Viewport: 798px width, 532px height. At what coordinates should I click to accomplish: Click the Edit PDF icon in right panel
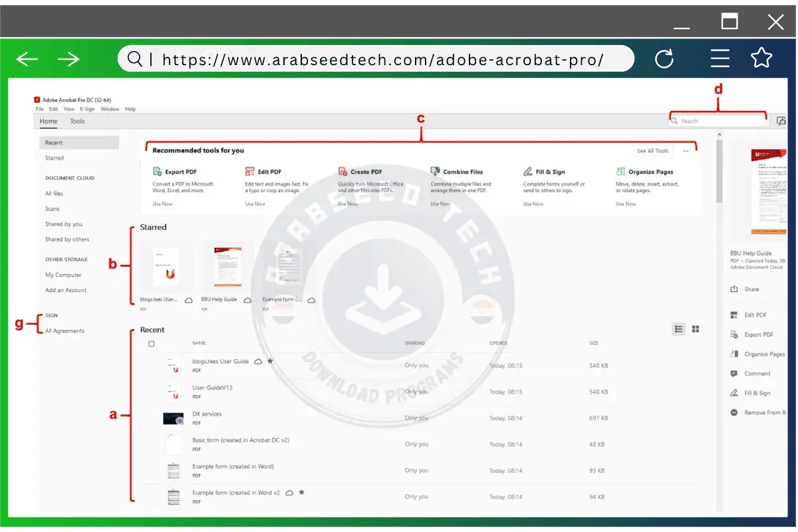(734, 314)
